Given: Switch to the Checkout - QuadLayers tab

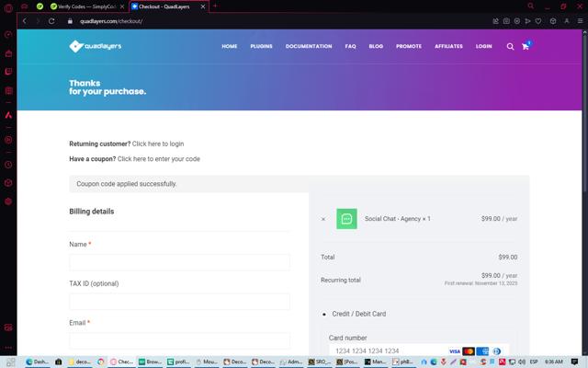Looking at the screenshot, I should 164,6.
